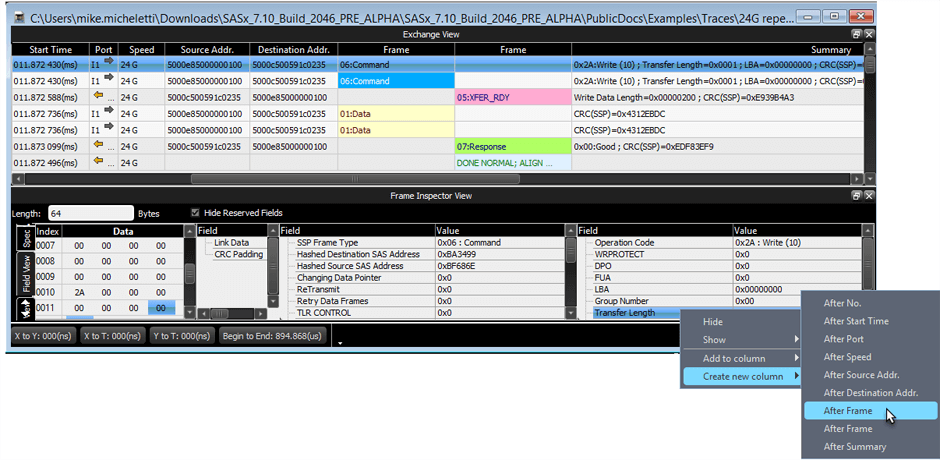The image size is (940, 460).
Task: Click port arrow icon in 07:Response row
Action: coord(98,145)
